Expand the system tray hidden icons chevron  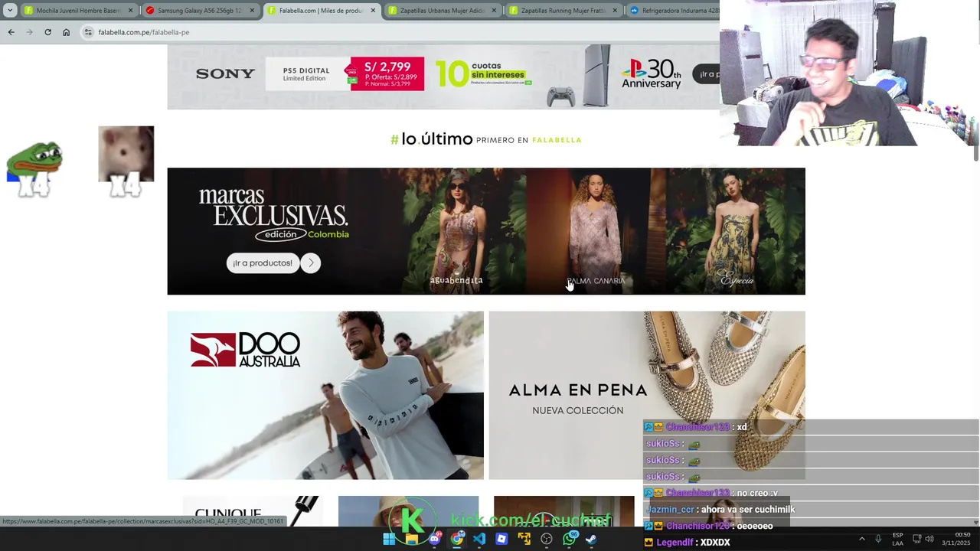click(x=861, y=539)
